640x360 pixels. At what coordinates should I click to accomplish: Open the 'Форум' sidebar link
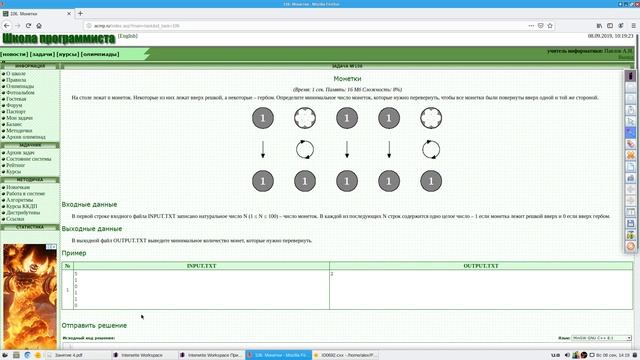tap(14, 105)
